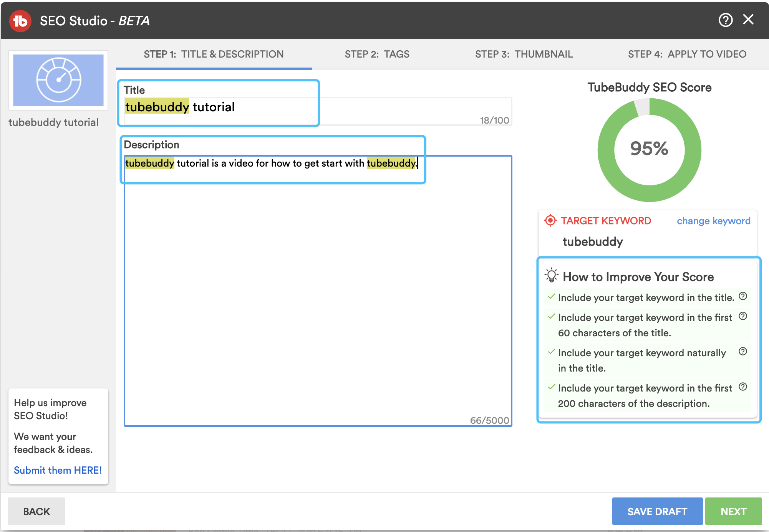
Task: Click the BACK button
Action: pyautogui.click(x=36, y=511)
